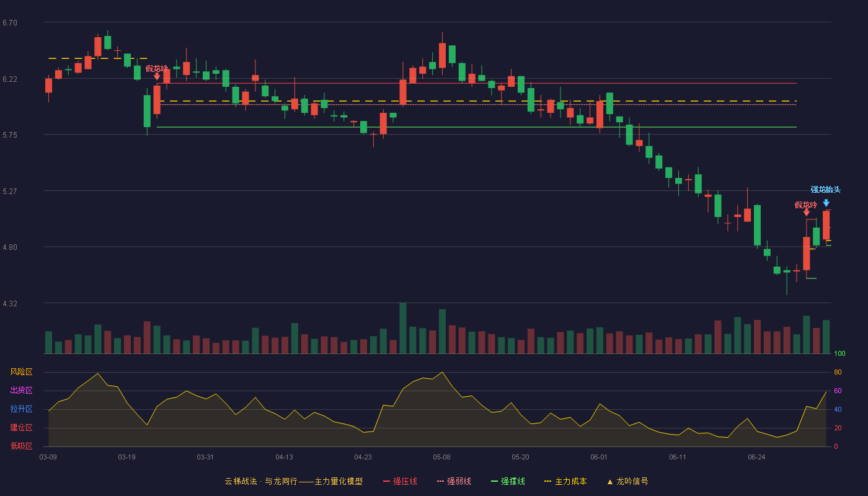The height and width of the screenshot is (496, 868).
Task: Click the 假龙吟 label near the chart's right end
Action: 806,205
